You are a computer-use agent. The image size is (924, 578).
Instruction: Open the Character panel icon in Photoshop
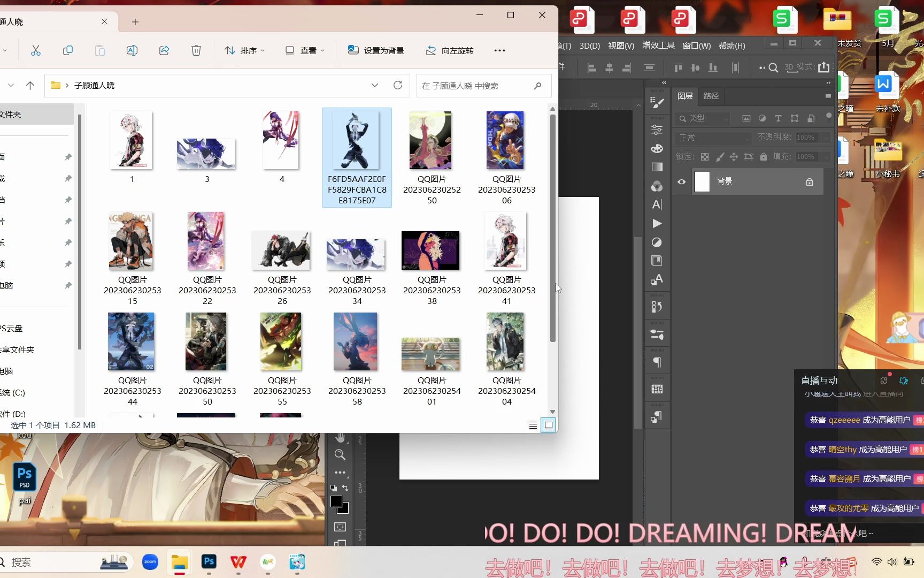pos(657,204)
